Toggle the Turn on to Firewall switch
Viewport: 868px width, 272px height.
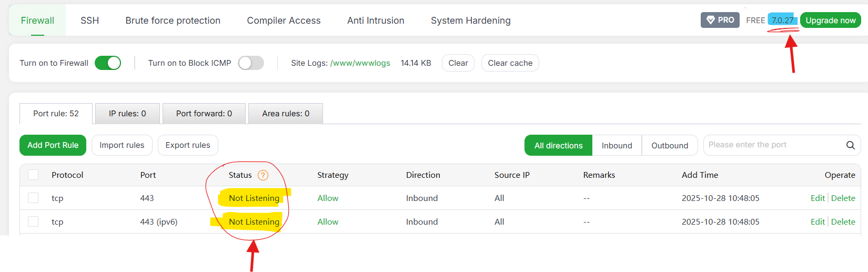(108, 63)
